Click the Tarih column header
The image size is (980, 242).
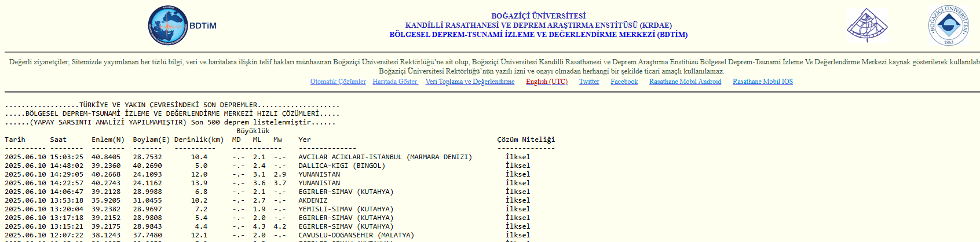[15, 140]
